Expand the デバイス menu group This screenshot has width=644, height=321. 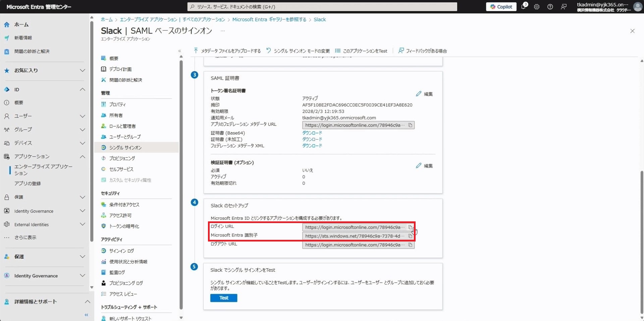[x=82, y=143]
